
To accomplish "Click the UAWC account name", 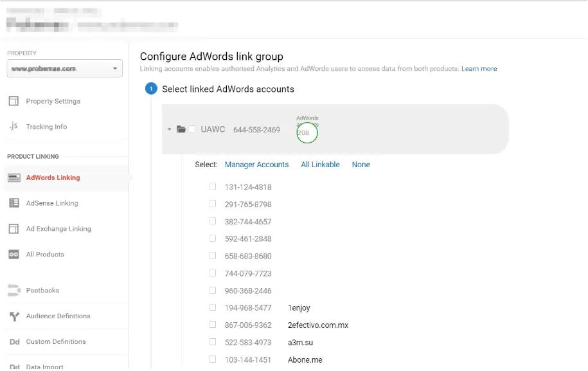I will [213, 129].
